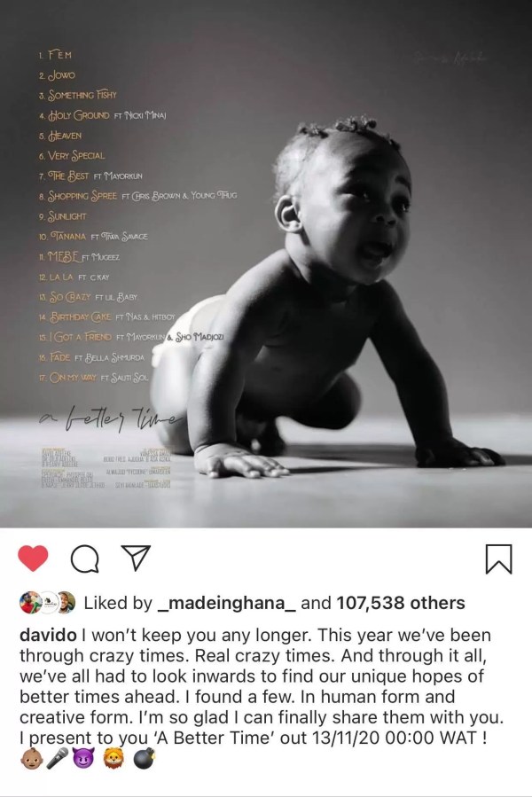Tap 'A Better Time' handwritten album title
Screen dimensions: 532x797
[x=111, y=418]
